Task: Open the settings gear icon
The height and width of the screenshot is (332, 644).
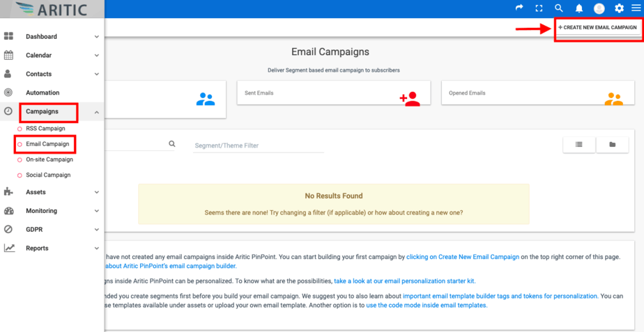Action: click(x=619, y=8)
